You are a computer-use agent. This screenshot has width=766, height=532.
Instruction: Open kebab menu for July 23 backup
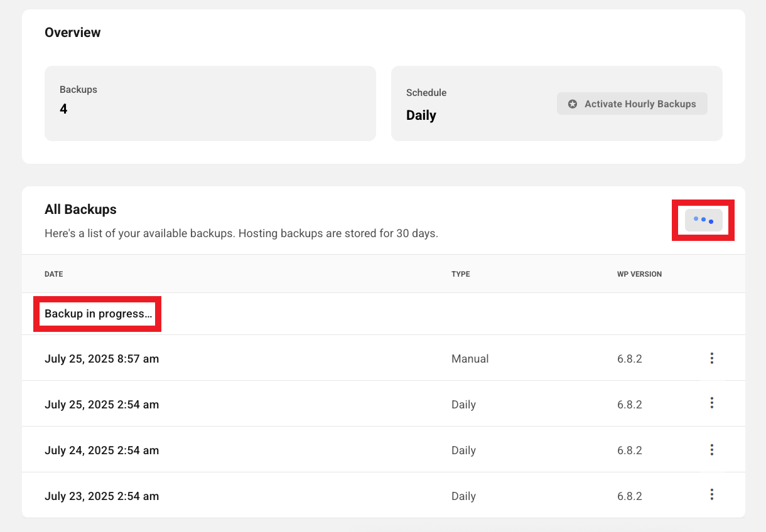point(711,494)
